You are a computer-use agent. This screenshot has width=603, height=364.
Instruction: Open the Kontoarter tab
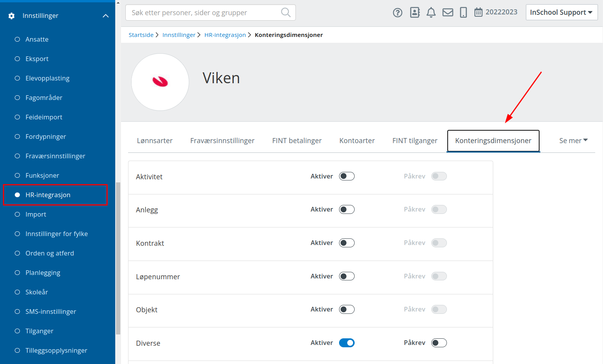(x=357, y=141)
